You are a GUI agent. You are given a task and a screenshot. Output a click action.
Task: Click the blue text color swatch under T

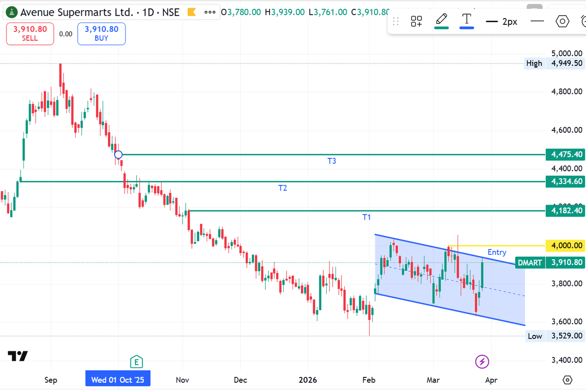pos(467,28)
